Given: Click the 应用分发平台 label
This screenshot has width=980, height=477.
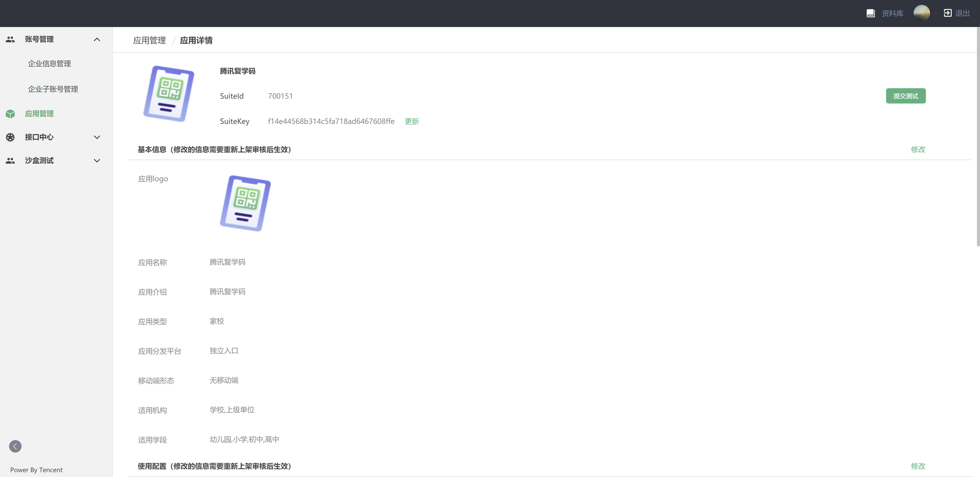Looking at the screenshot, I should point(160,351).
